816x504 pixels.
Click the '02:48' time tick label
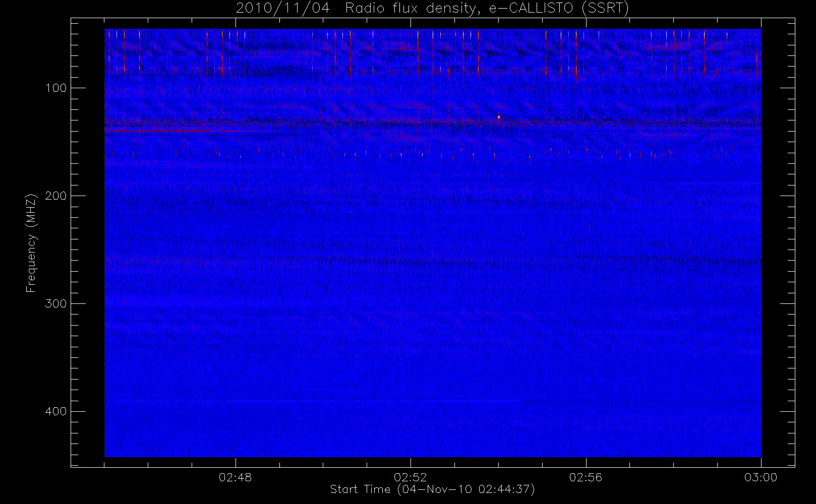click(235, 477)
